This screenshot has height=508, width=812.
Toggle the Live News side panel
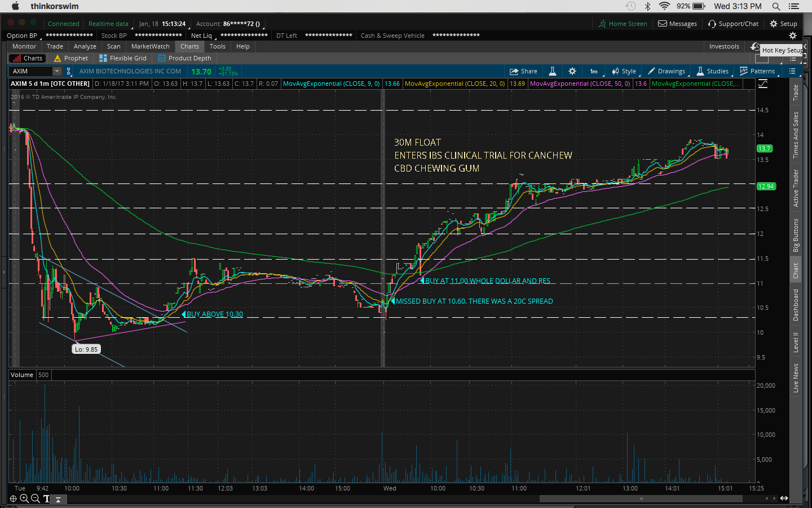click(796, 378)
